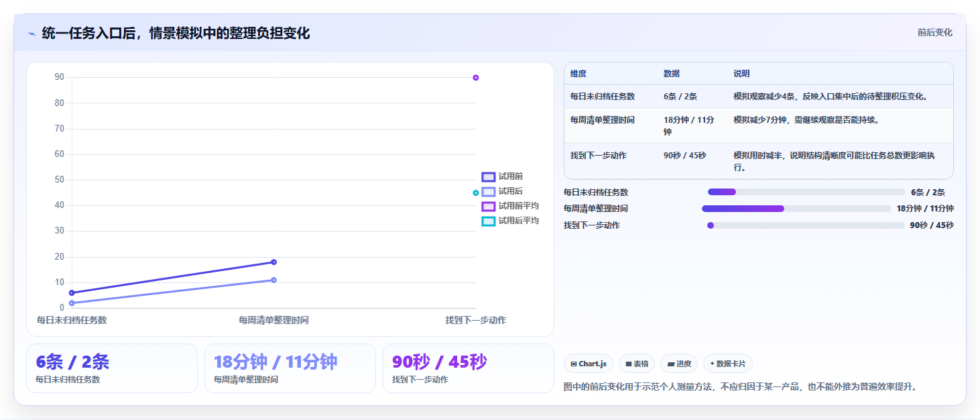Click the 表格 chip icon

coord(629,364)
